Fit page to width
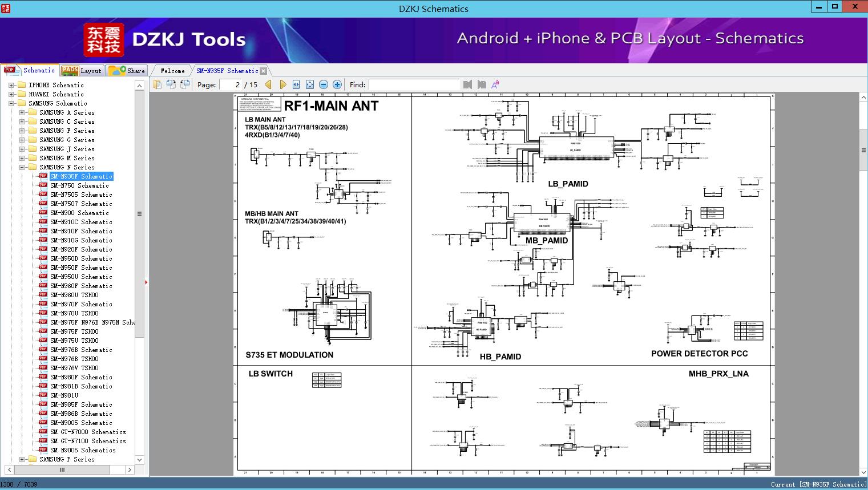Image resolution: width=868 pixels, height=490 pixels. (296, 84)
